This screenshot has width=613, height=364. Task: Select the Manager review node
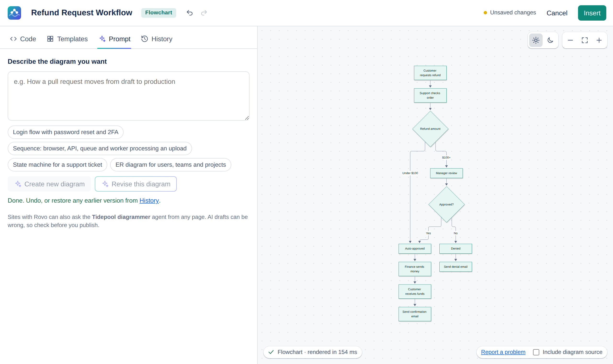pyautogui.click(x=446, y=173)
